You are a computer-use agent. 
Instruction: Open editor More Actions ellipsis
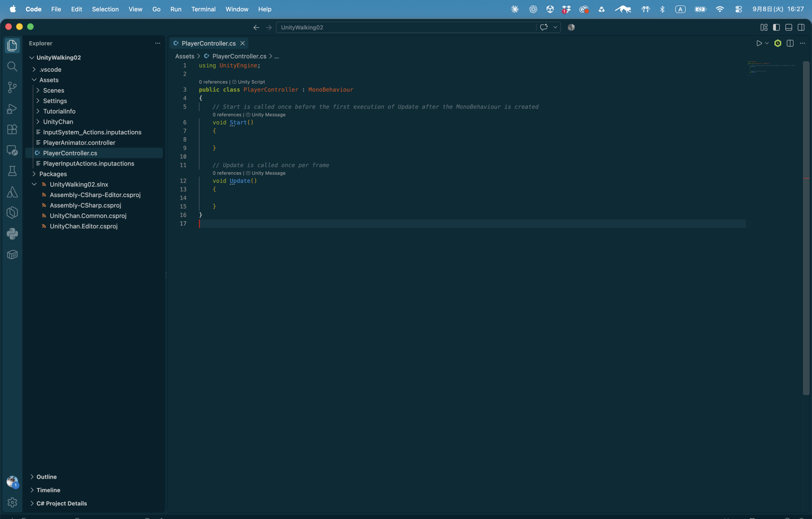[x=802, y=43]
